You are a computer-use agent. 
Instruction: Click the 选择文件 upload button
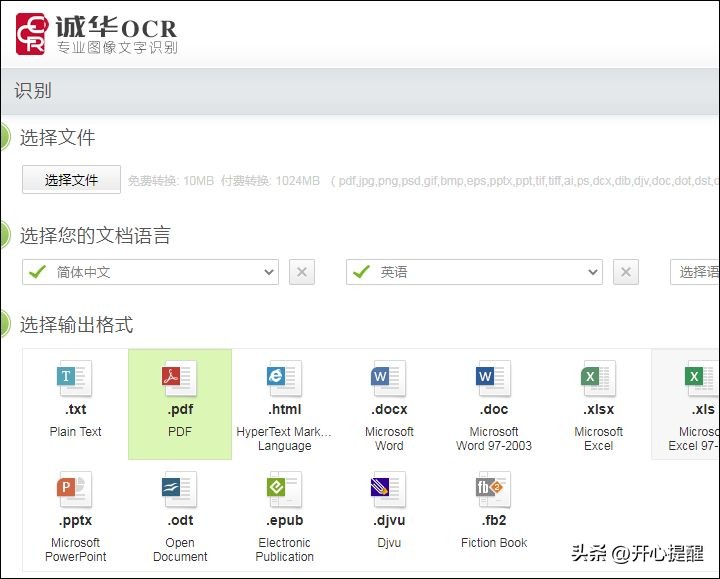[x=71, y=180]
